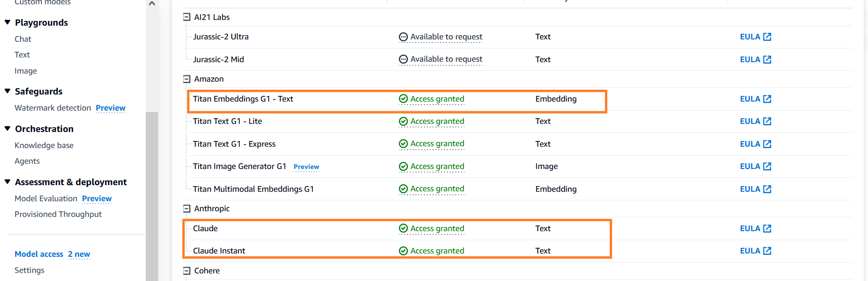Collapse the Orchestration sidebar section
Viewport: 868px width, 281px height.
8,129
